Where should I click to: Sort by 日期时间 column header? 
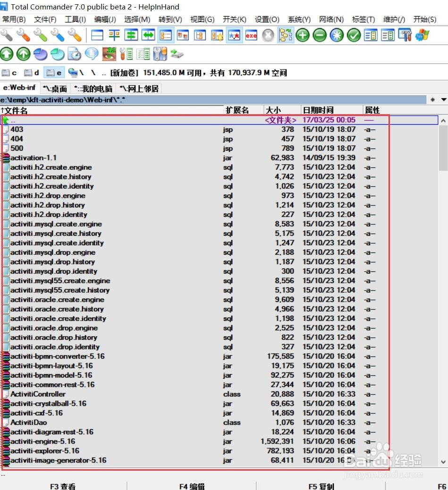(332, 110)
